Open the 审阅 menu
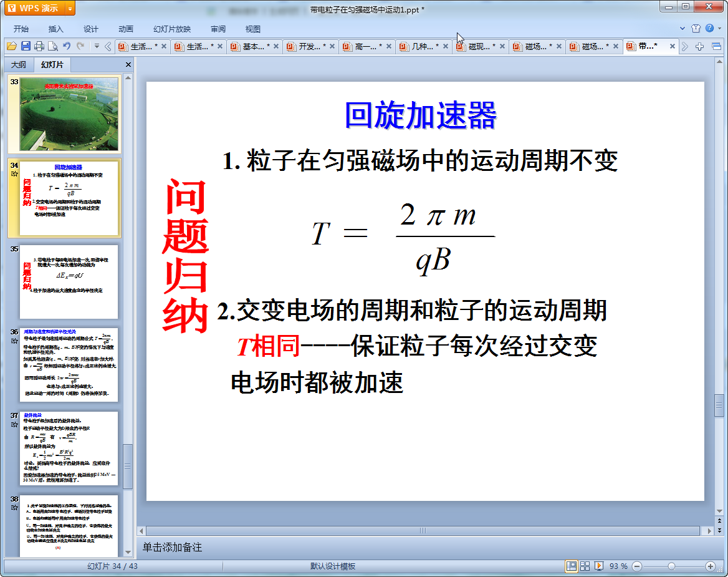The image size is (728, 577). [218, 29]
